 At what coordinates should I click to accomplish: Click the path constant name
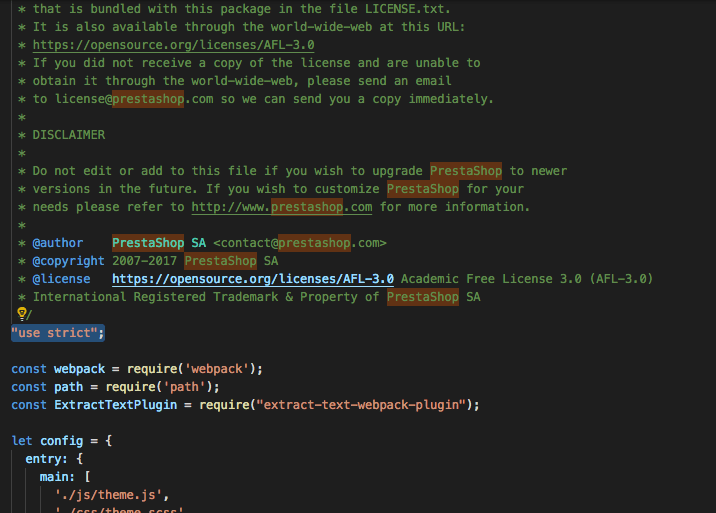click(68, 387)
